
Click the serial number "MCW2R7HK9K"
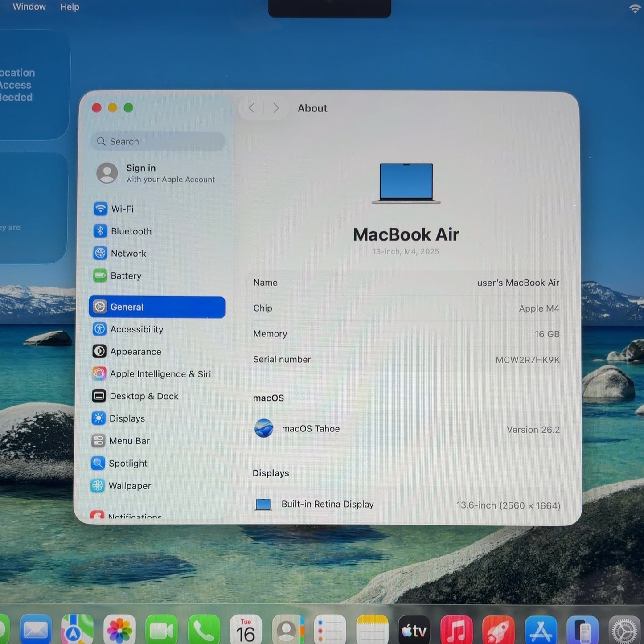(528, 360)
